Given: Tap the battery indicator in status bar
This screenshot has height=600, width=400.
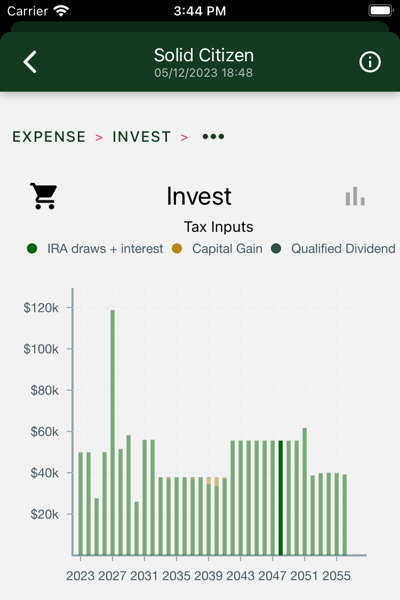Looking at the screenshot, I should coord(381,11).
